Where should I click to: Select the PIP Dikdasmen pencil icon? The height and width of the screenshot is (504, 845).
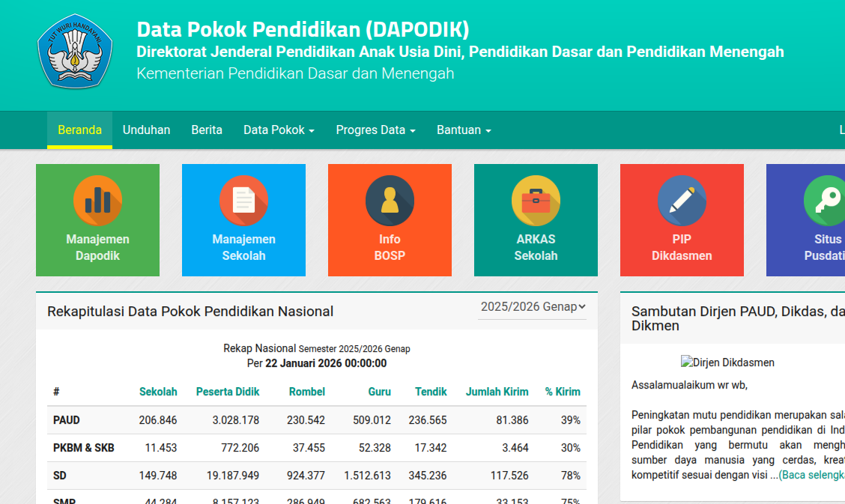pos(682,200)
